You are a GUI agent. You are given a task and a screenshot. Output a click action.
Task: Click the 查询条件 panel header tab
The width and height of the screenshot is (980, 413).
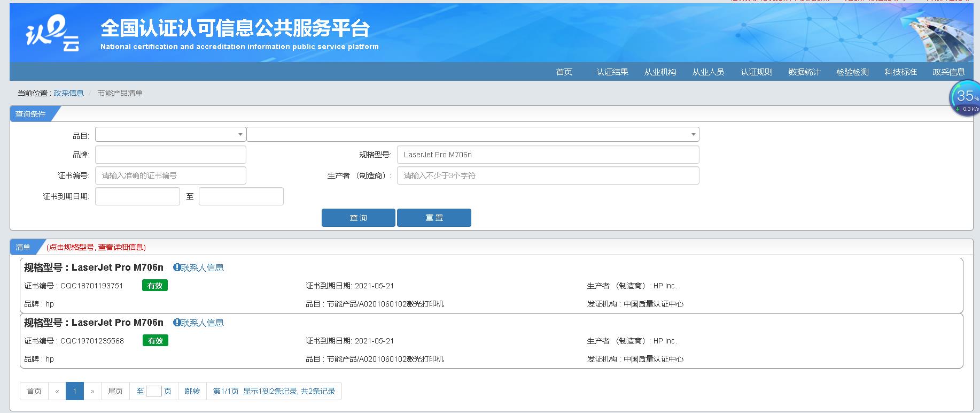pos(30,114)
